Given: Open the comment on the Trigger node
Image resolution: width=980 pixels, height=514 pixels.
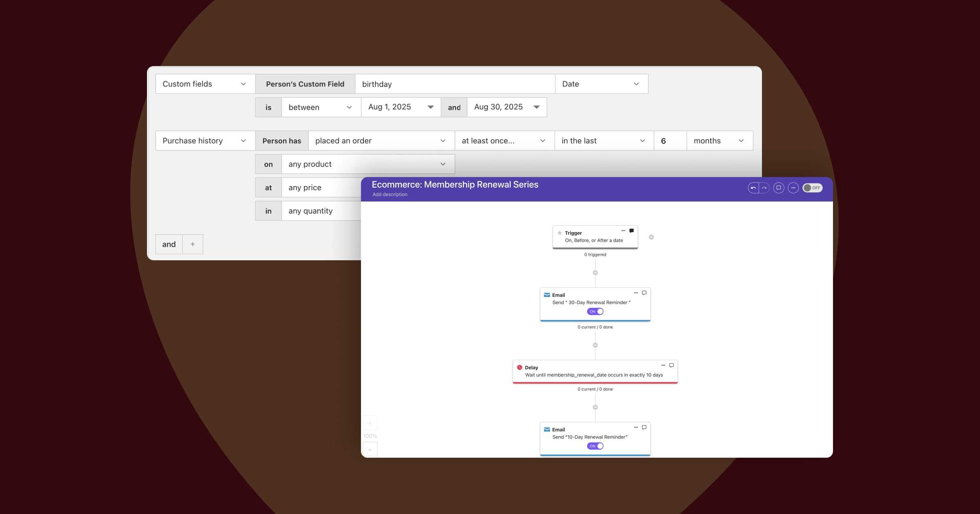Looking at the screenshot, I should pos(632,231).
